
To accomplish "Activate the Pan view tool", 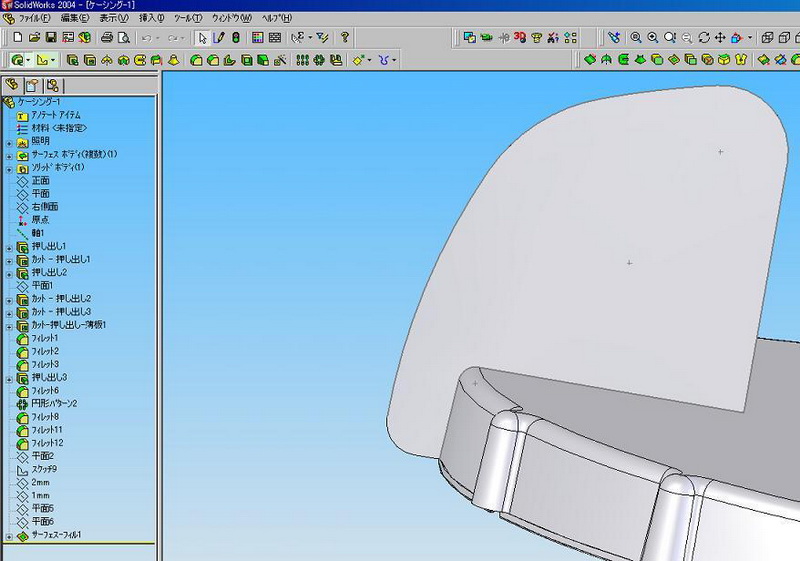I will [x=720, y=37].
